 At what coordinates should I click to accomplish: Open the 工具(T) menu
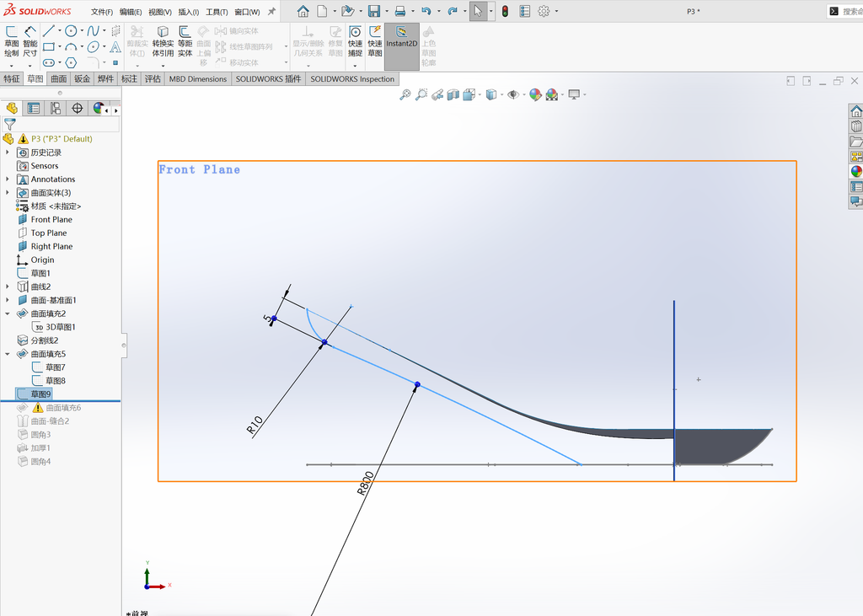coord(217,12)
